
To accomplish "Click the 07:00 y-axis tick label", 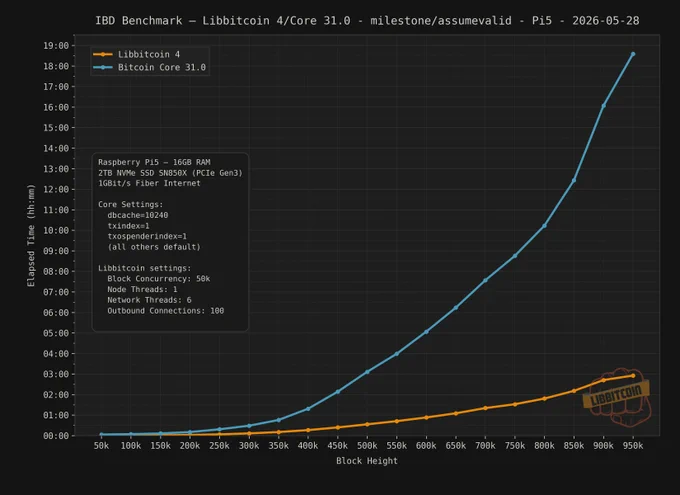I will [x=56, y=292].
